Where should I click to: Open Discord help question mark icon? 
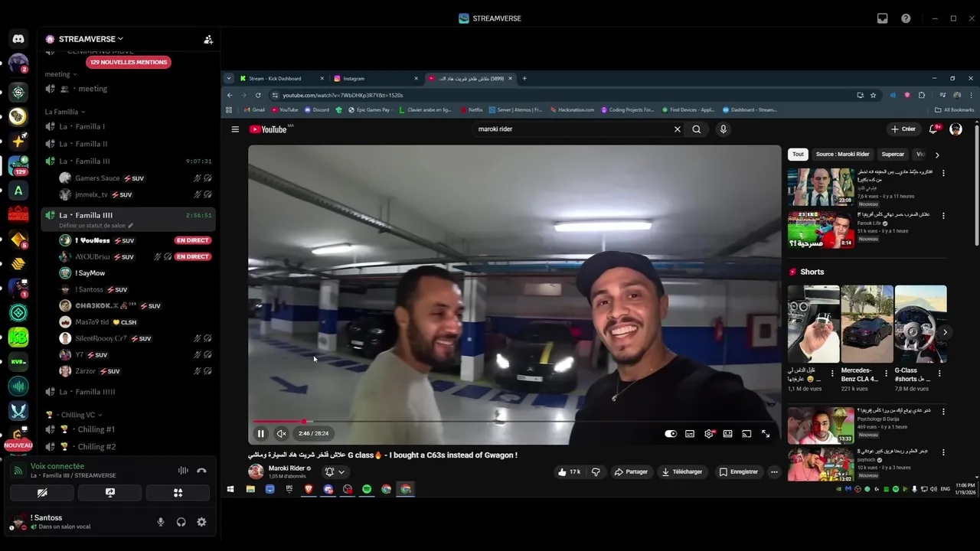point(906,18)
